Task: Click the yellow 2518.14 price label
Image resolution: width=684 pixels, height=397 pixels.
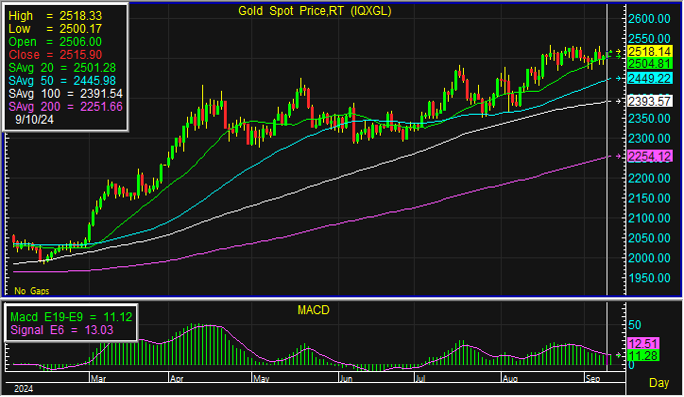Action: pos(650,51)
